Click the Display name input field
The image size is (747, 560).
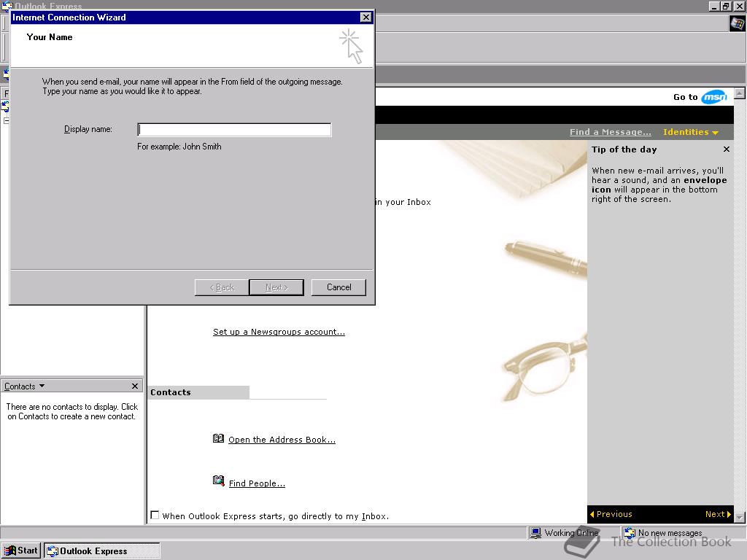pyautogui.click(x=234, y=130)
